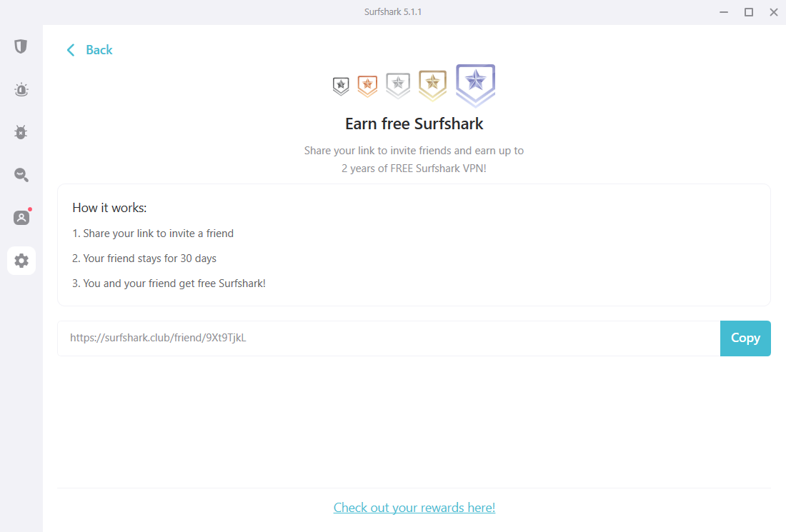Open the VPN shield section in sidebar
This screenshot has width=786, height=532.
[x=21, y=46]
